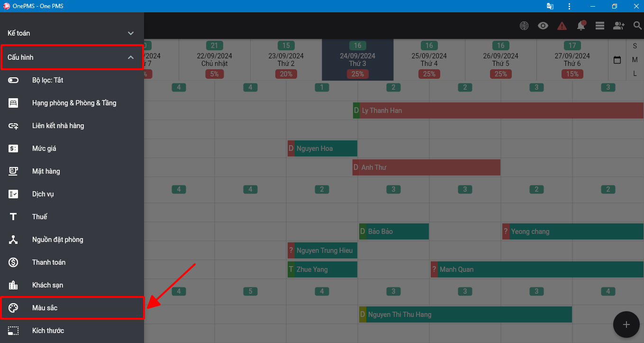Open the notifications bell

[x=581, y=26]
